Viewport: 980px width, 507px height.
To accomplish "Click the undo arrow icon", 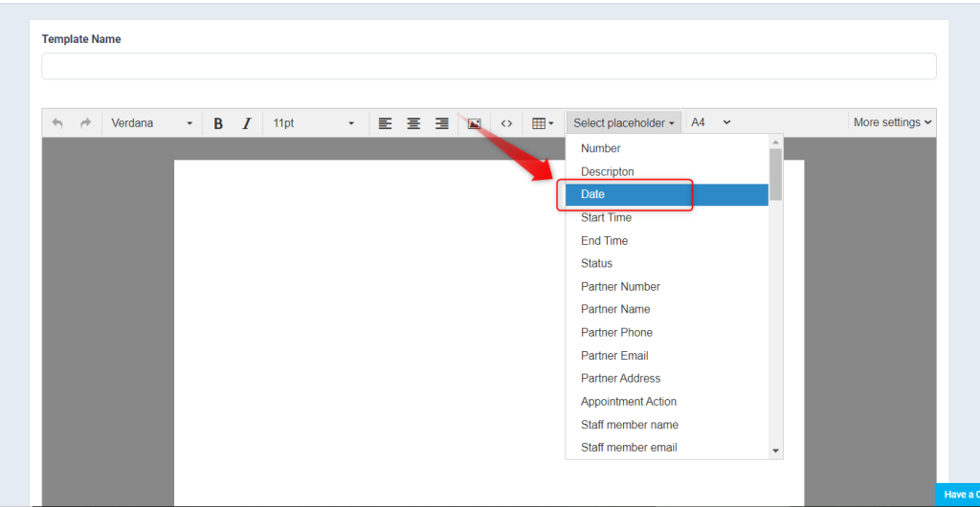I will click(x=57, y=123).
